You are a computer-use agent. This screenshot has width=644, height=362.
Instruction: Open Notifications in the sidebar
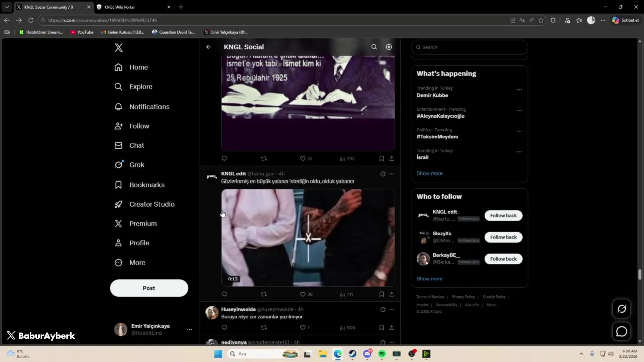pos(142,107)
